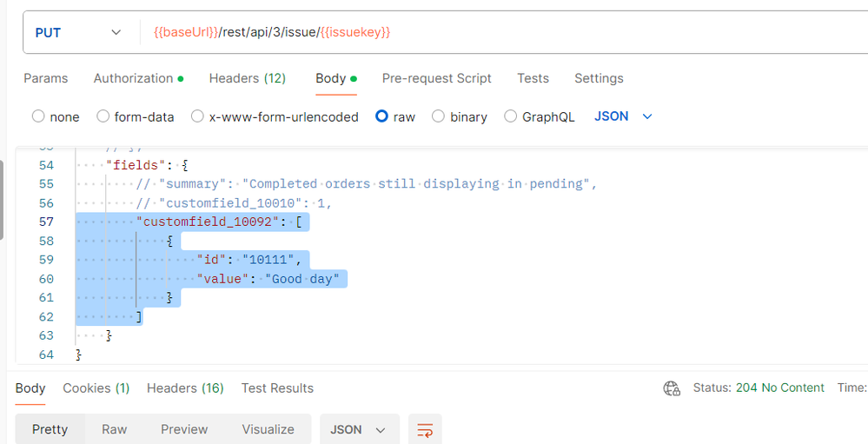Switch to the Params tab
Image resolution: width=868 pixels, height=444 pixels.
coord(46,78)
